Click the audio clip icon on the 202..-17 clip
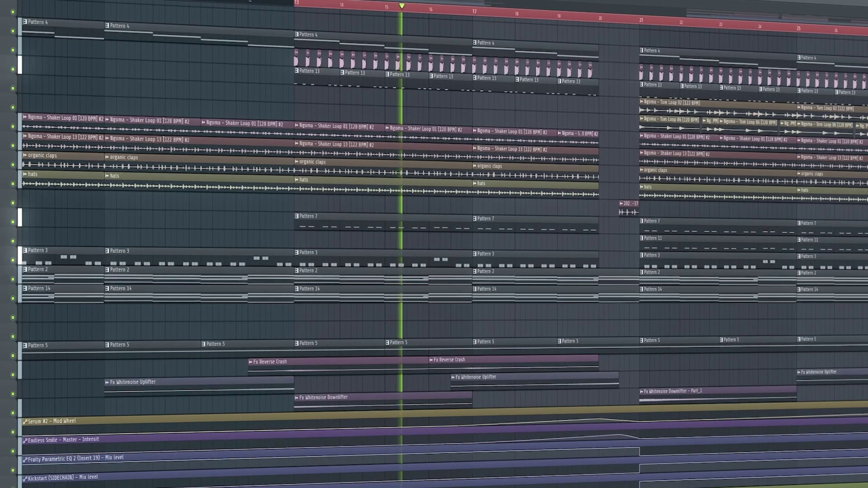The height and width of the screenshot is (488, 868). (621, 204)
